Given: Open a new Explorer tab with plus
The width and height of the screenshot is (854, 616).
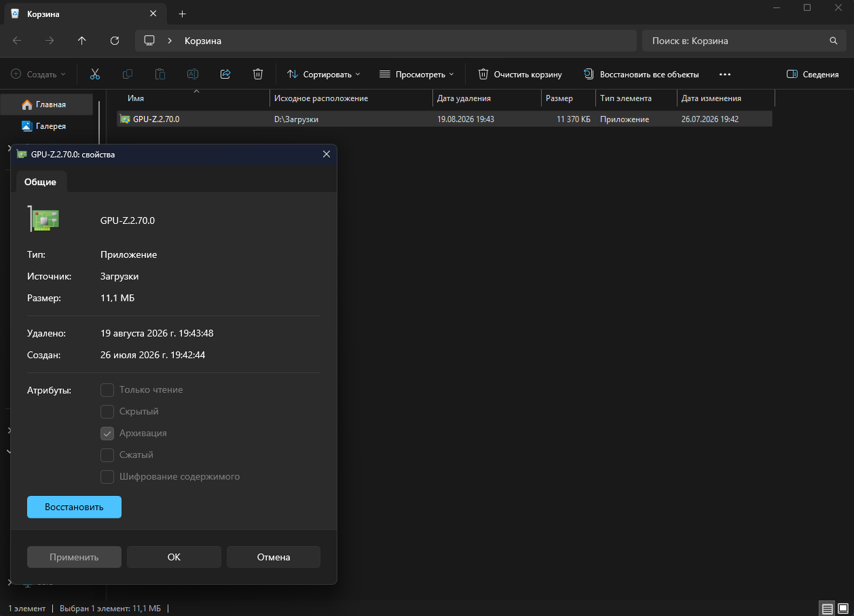Looking at the screenshot, I should pyautogui.click(x=182, y=14).
